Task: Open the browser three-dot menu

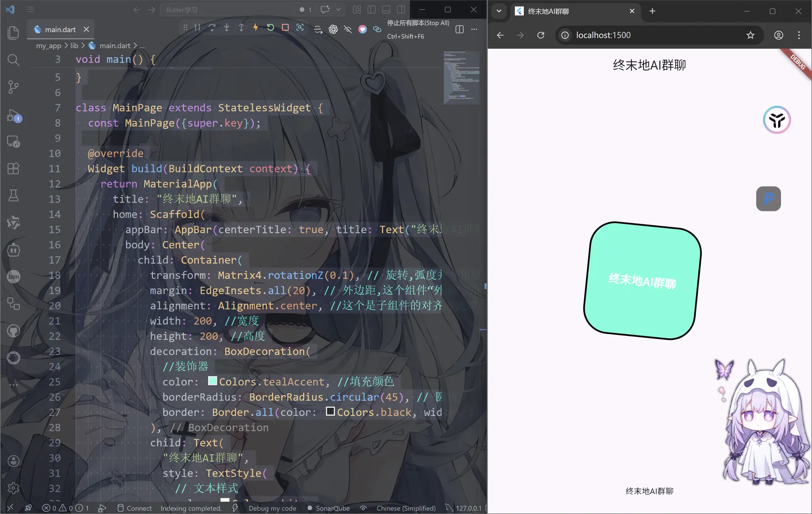Action: [799, 35]
